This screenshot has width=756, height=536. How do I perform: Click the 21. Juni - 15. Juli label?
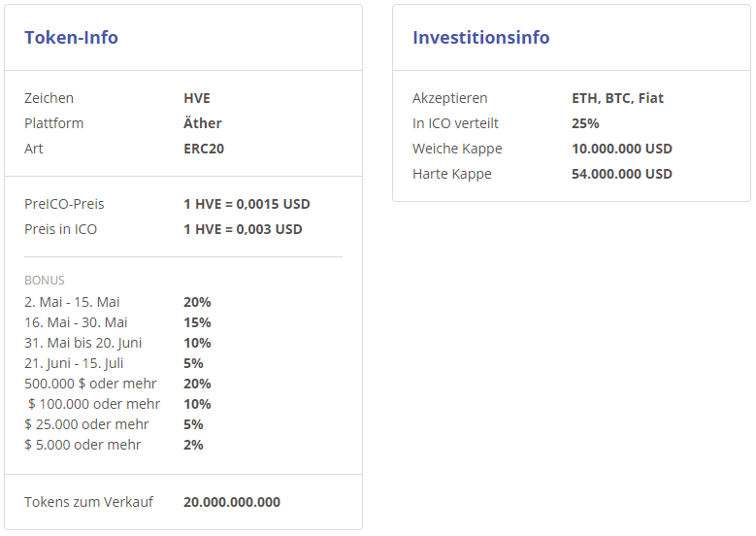click(74, 363)
